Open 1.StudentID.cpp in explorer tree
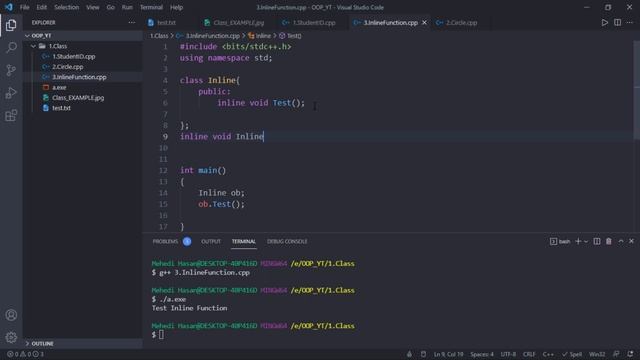The width and height of the screenshot is (640, 360). 73,56
